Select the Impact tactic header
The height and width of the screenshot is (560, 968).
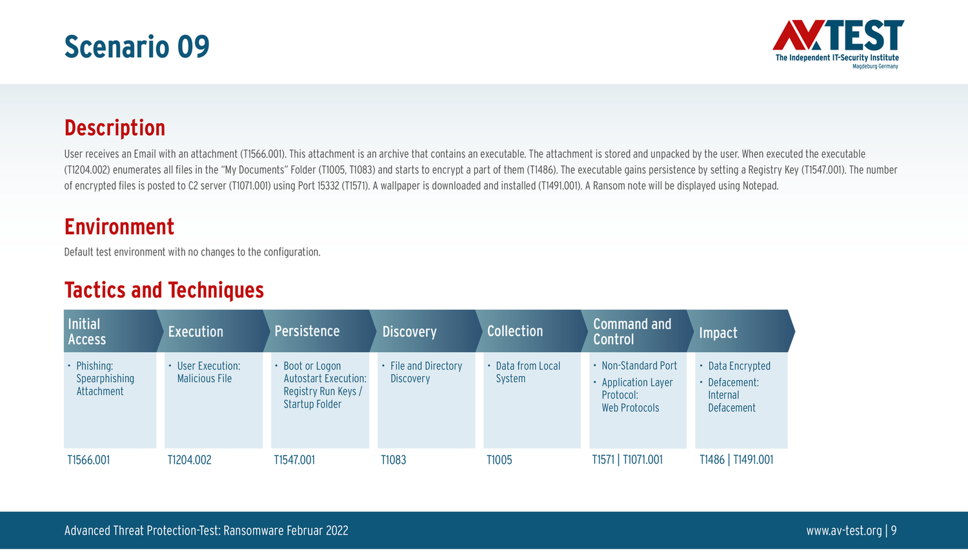click(x=741, y=331)
